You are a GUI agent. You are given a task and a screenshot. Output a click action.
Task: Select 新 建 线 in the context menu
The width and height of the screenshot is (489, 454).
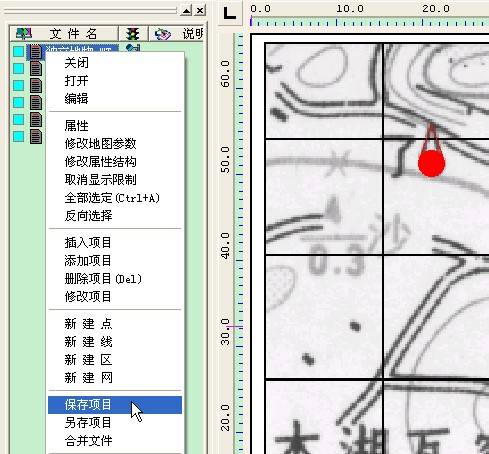click(x=88, y=342)
